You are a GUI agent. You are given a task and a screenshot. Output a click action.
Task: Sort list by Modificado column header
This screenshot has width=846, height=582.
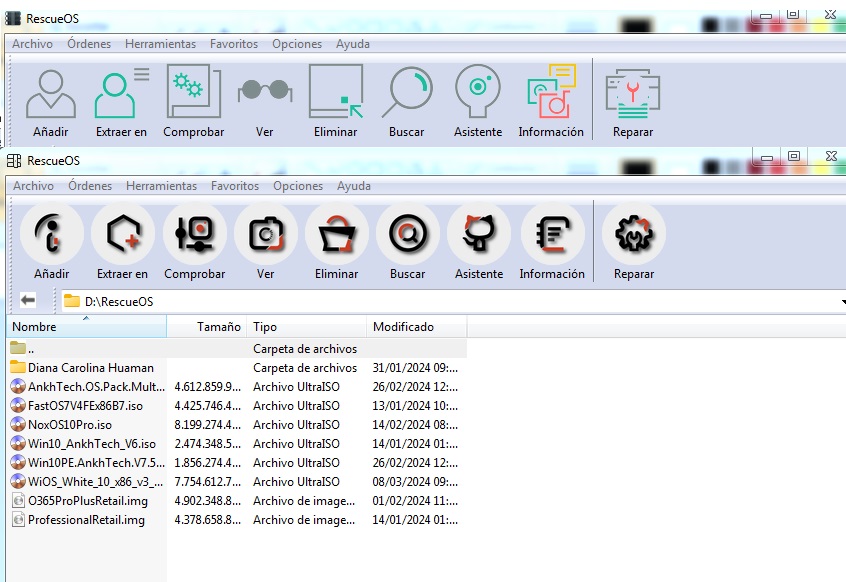(x=417, y=327)
